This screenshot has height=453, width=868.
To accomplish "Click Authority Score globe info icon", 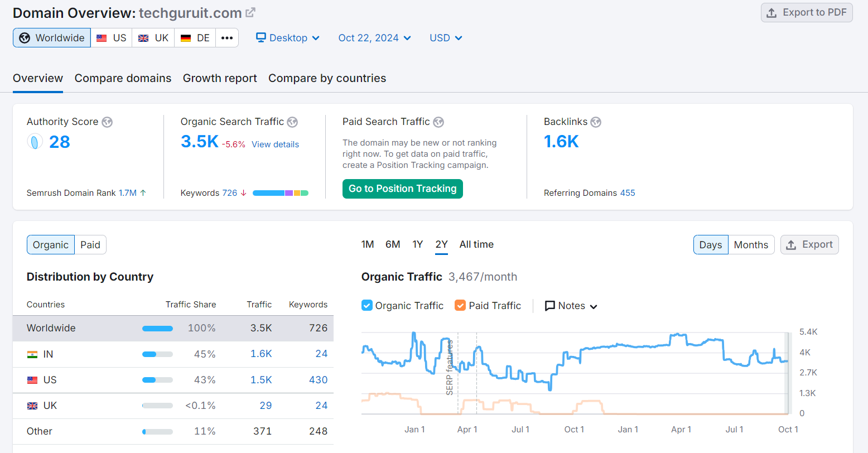I will click(107, 122).
